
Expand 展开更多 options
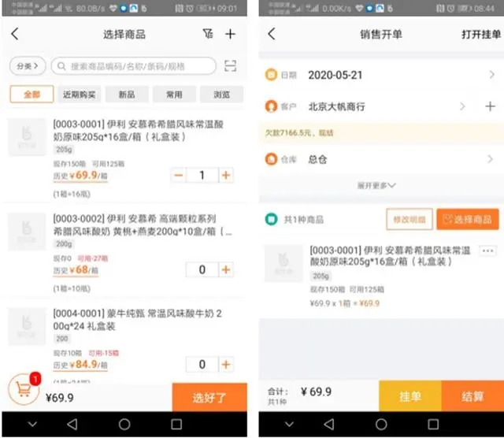pos(376,186)
